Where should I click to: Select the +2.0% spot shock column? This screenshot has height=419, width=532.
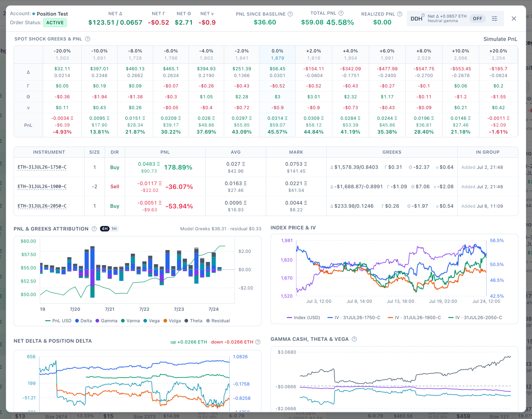(313, 55)
